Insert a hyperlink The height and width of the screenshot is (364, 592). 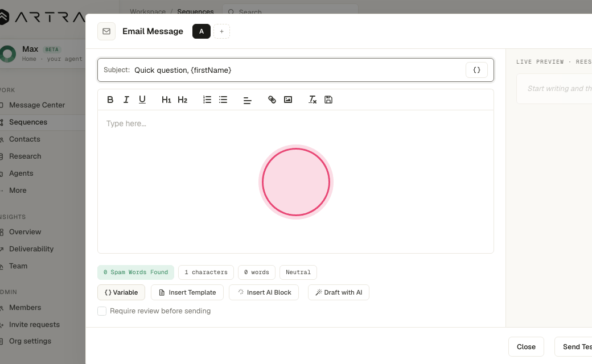tap(272, 100)
